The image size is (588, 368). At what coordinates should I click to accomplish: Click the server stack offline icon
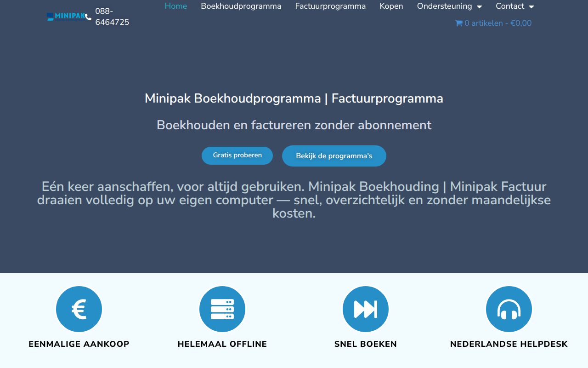(x=222, y=309)
